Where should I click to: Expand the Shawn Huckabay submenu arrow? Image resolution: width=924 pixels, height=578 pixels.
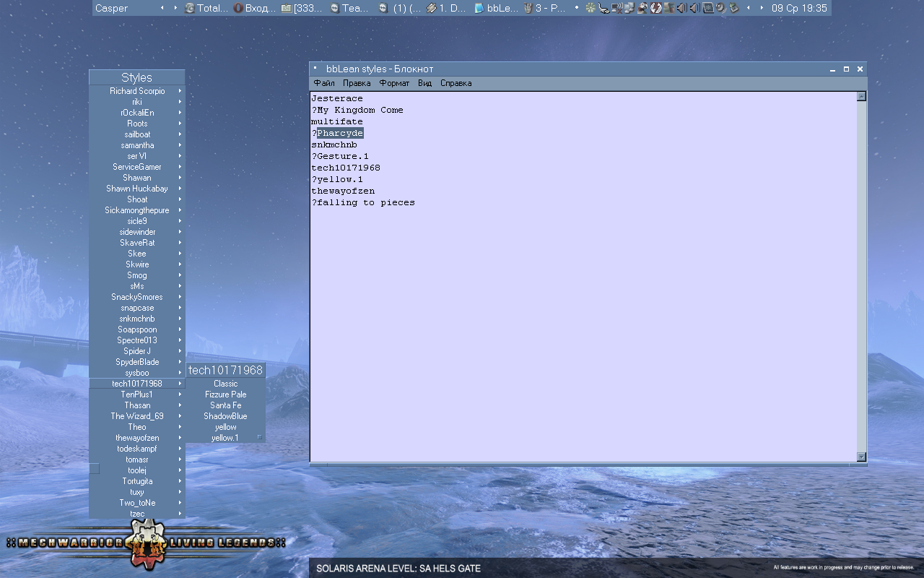180,189
